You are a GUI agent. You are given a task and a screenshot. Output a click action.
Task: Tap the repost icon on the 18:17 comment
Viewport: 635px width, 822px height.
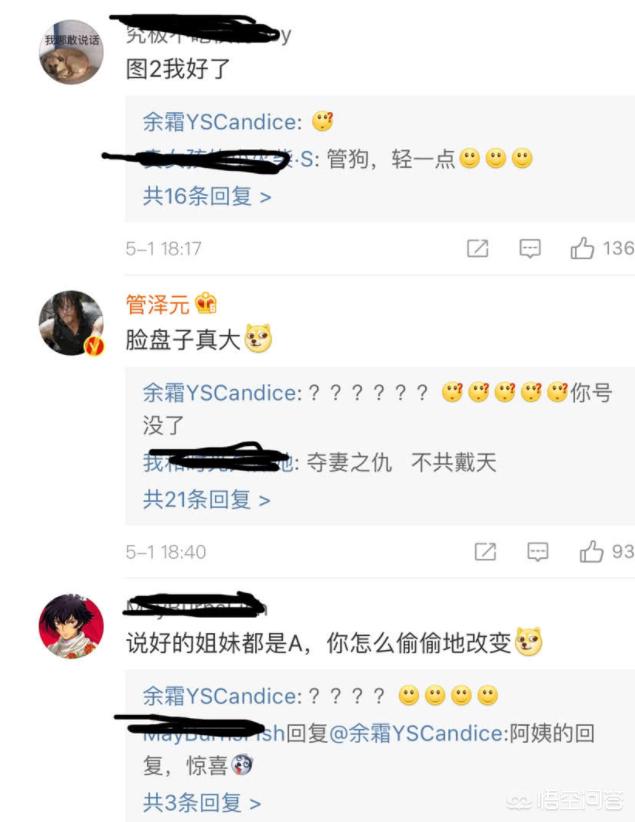[477, 248]
